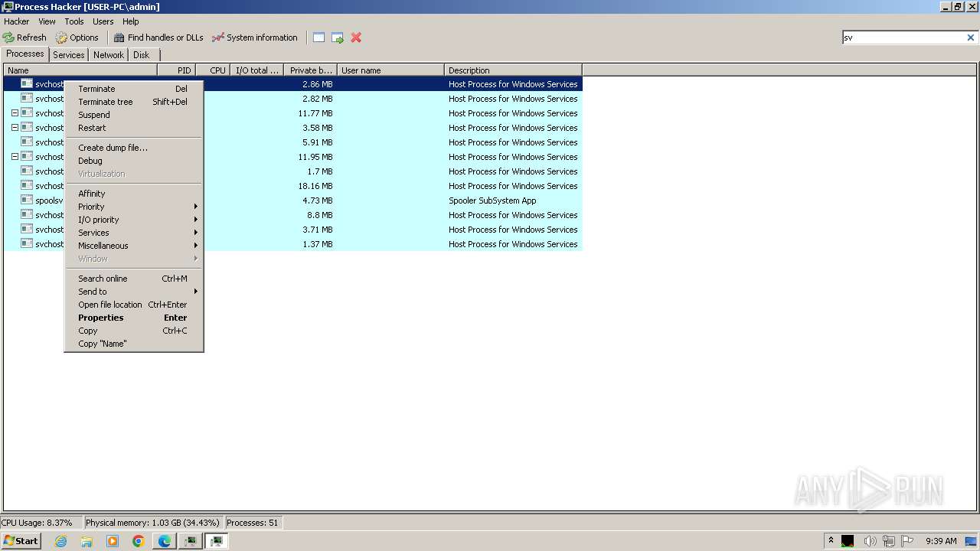The image size is (980, 551).
Task: Open the System information graph icon
Action: (218, 37)
